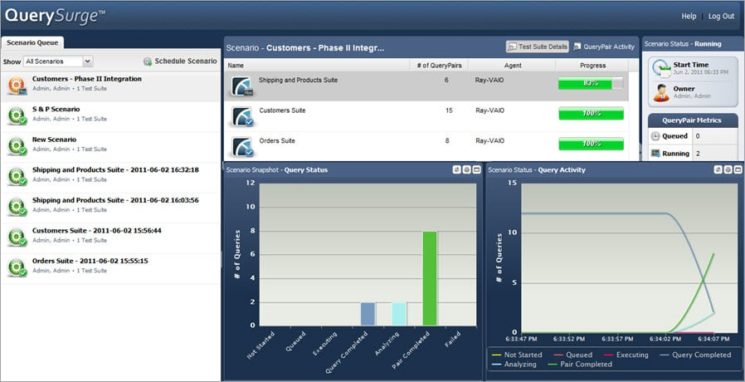745x382 pixels.
Task: Select the New Scenario title
Action: tap(54, 140)
